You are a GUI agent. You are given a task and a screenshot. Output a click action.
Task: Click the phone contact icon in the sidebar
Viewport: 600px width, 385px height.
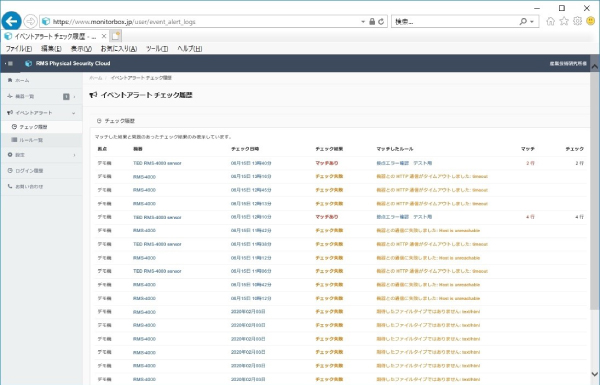click(x=10, y=187)
